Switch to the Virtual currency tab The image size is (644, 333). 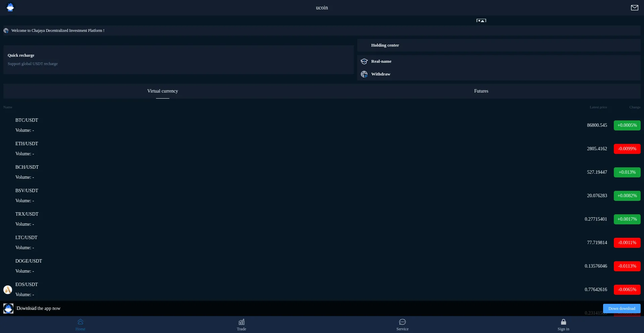163,91
